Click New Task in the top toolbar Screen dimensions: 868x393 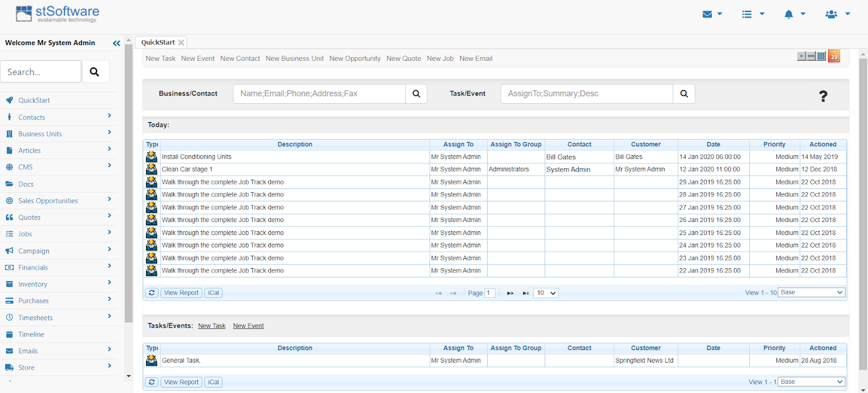[x=161, y=59]
